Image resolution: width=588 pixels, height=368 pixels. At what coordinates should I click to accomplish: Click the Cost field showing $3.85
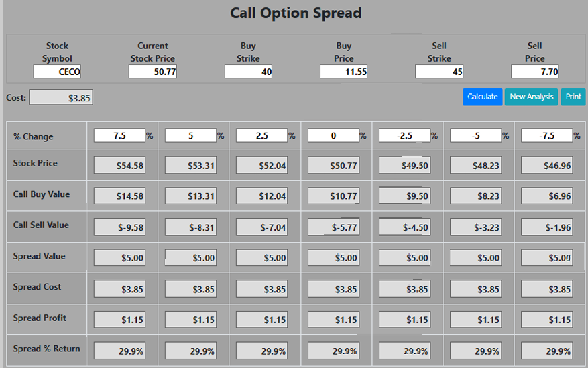pos(61,98)
